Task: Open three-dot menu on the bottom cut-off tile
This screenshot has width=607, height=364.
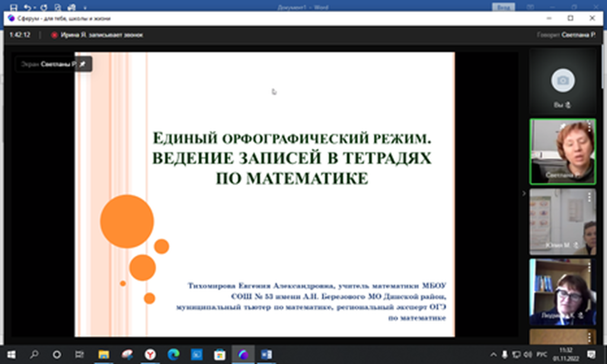Action: pos(589,337)
